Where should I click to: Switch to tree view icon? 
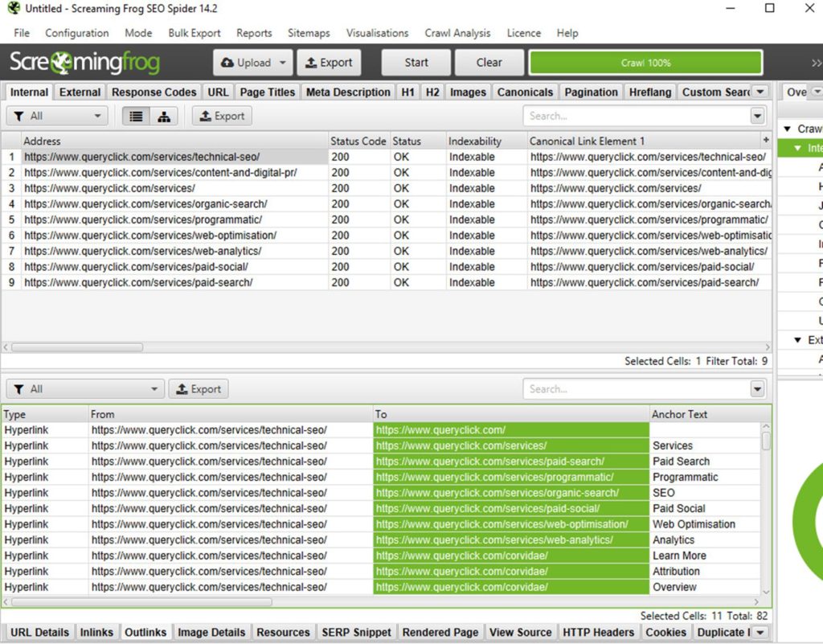point(164,116)
